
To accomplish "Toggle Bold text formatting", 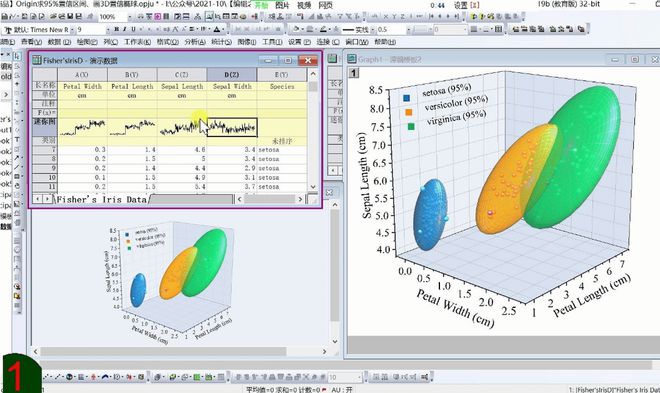I will (x=117, y=29).
